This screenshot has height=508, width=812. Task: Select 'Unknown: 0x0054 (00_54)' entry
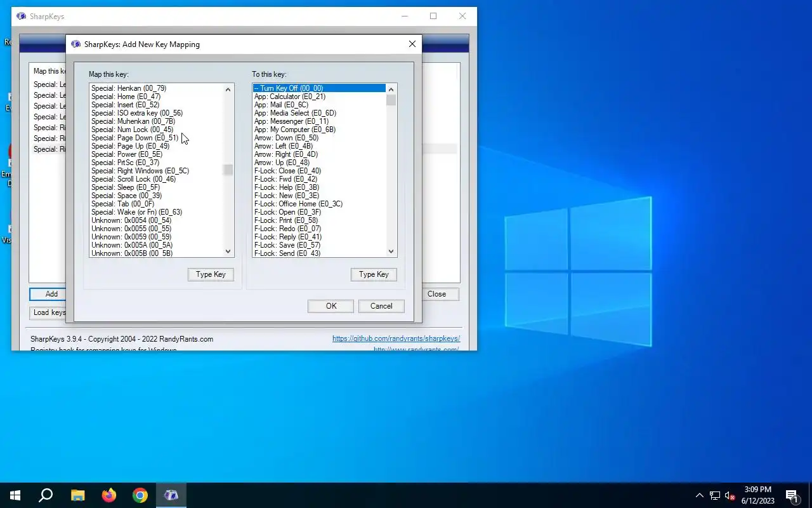156,220
